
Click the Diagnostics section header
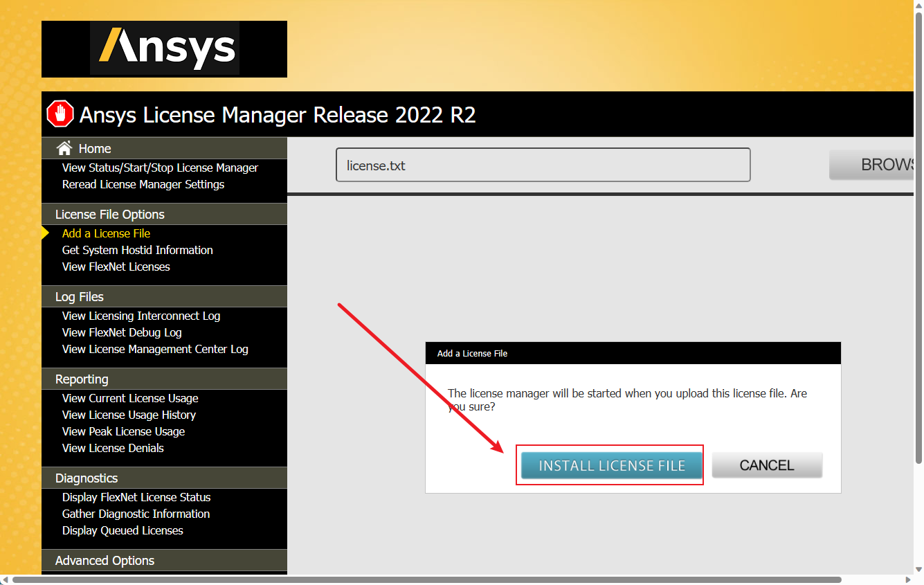164,478
